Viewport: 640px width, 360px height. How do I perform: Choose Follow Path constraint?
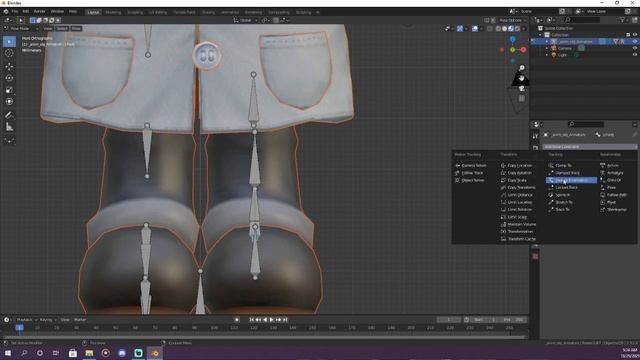(x=613, y=195)
